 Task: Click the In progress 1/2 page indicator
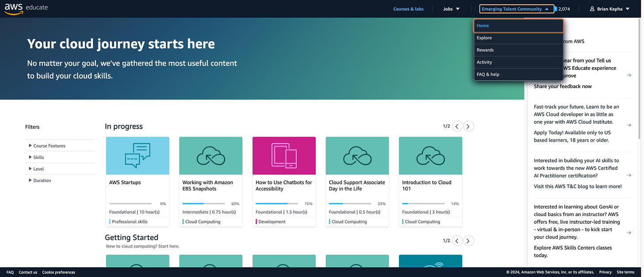click(x=446, y=126)
